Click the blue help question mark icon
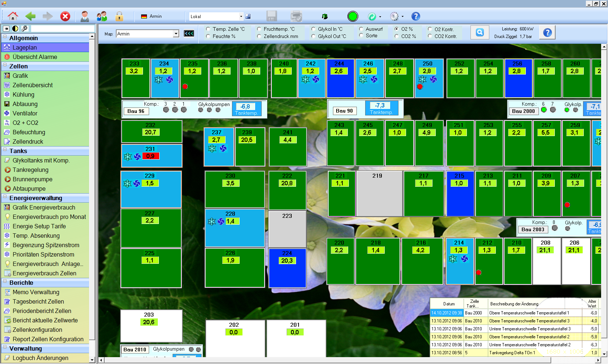608x364 pixels. pyautogui.click(x=416, y=16)
